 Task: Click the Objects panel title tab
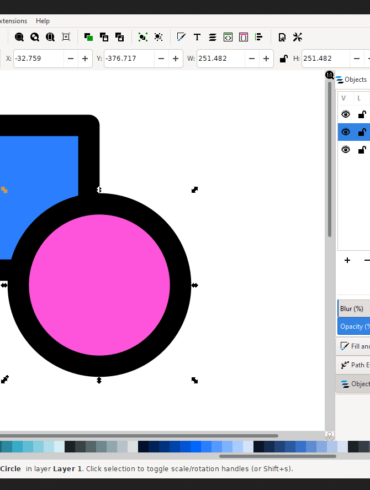[352, 80]
